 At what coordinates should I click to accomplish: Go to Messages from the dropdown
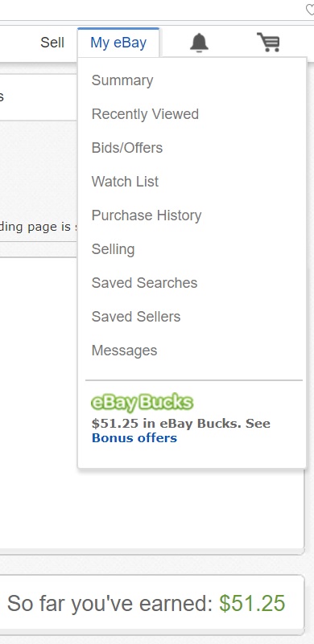pos(124,351)
